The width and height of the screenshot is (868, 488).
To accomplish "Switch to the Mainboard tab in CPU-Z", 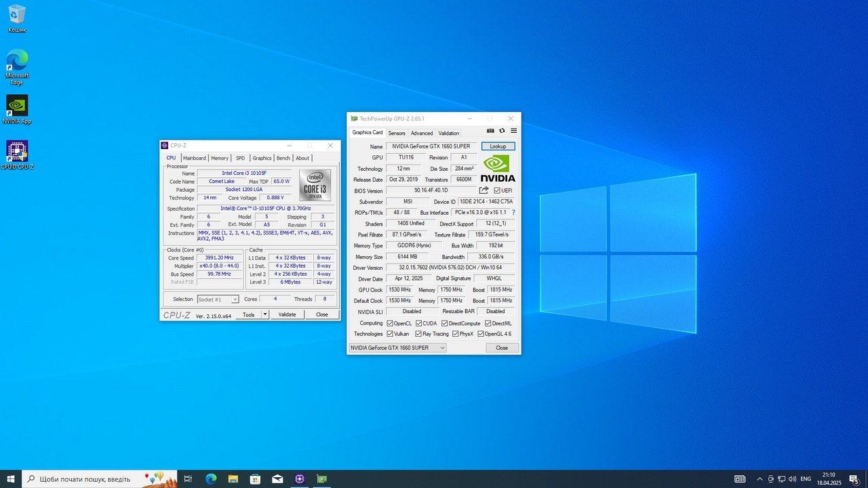I will [195, 158].
